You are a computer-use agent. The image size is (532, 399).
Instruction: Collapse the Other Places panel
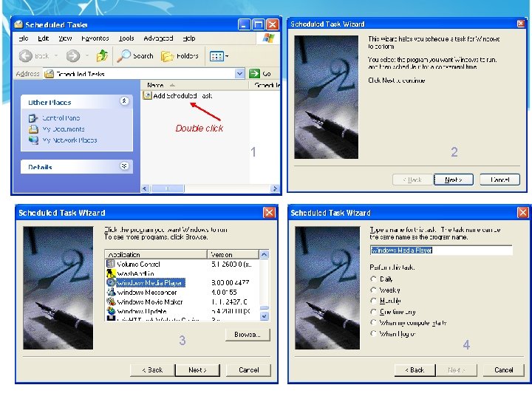tap(124, 101)
